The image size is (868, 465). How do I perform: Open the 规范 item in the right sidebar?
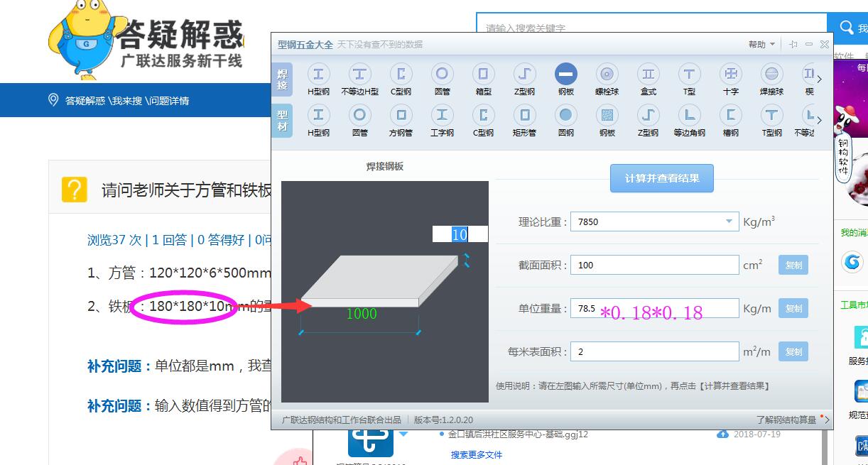coord(861,399)
